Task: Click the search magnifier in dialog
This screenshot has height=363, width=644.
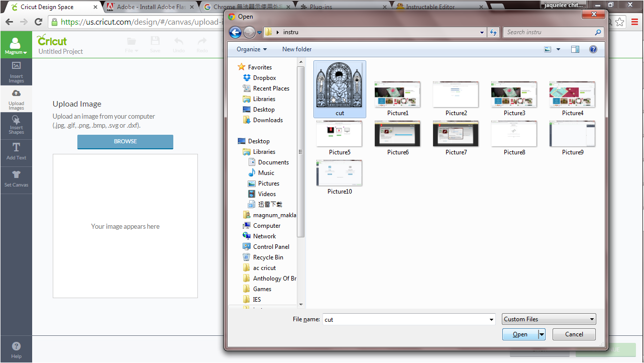Action: (598, 32)
